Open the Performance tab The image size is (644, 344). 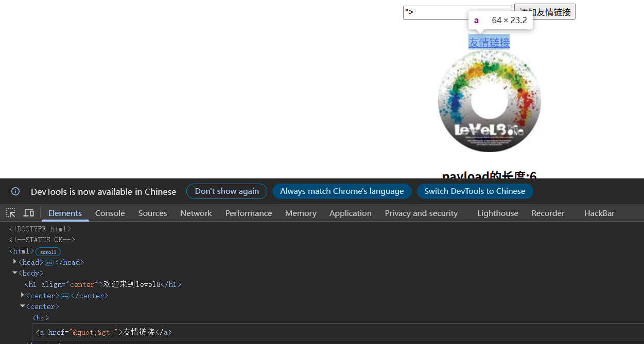tap(249, 213)
